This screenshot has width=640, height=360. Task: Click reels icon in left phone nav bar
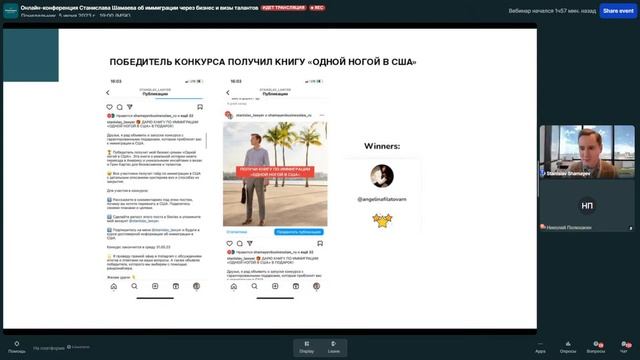tap(176, 287)
